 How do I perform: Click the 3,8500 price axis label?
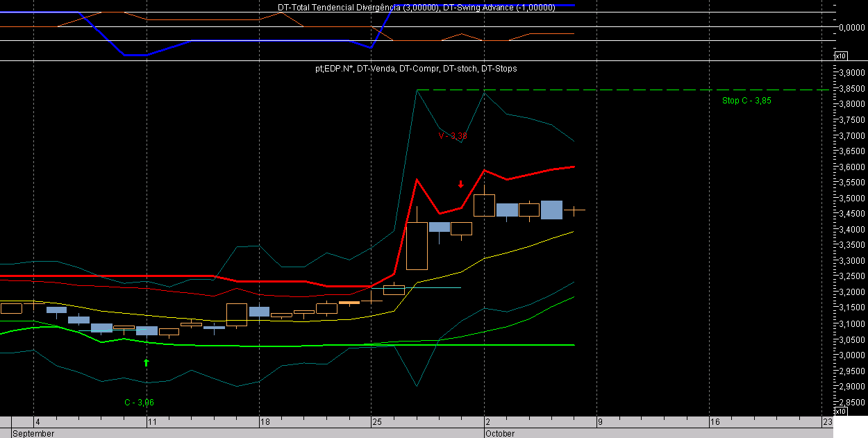[x=851, y=89]
